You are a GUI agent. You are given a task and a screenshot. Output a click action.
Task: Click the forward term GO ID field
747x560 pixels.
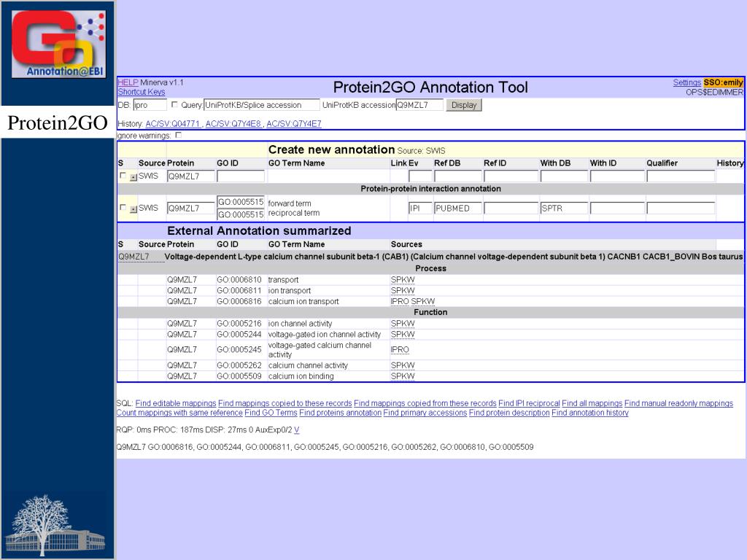click(241, 202)
